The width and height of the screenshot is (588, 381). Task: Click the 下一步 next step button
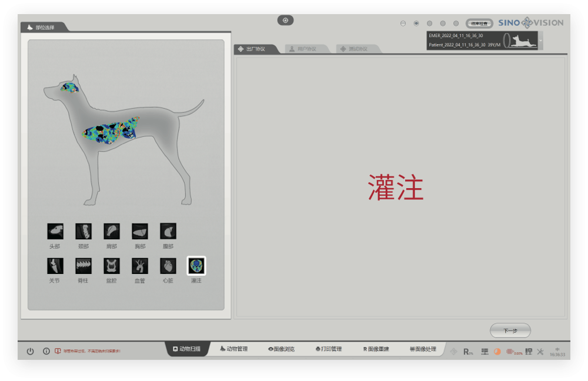[510, 330]
